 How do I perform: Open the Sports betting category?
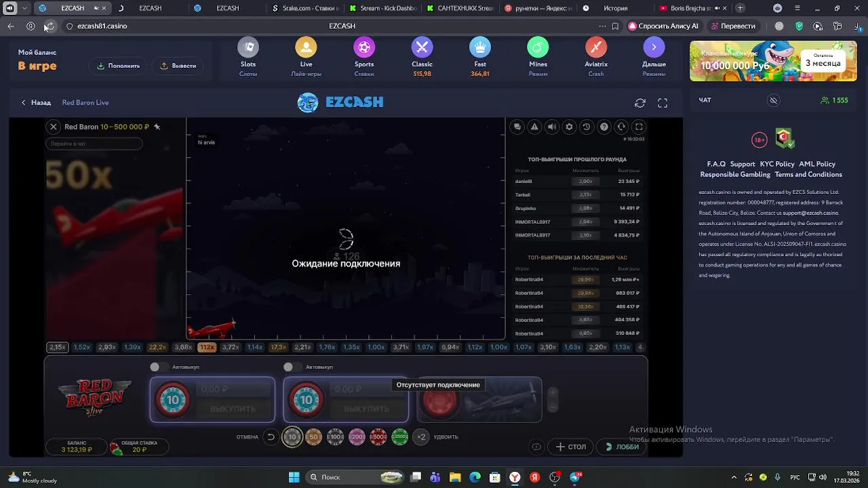(x=364, y=47)
